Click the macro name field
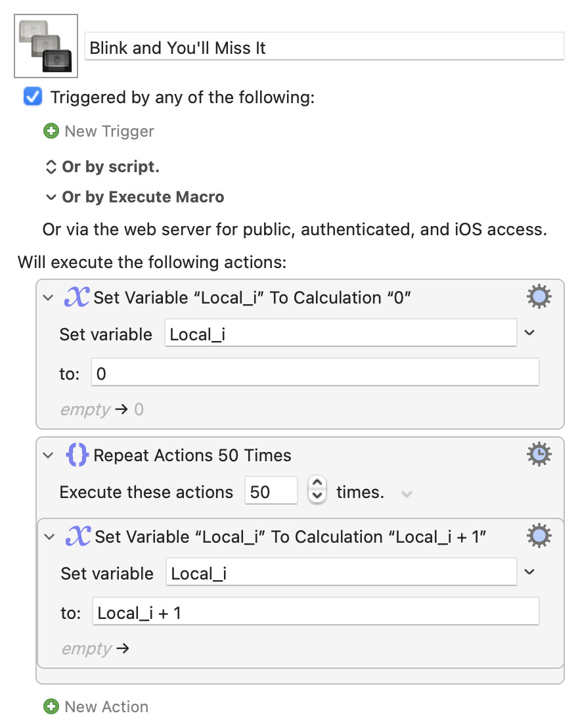The image size is (578, 728). pos(324,48)
